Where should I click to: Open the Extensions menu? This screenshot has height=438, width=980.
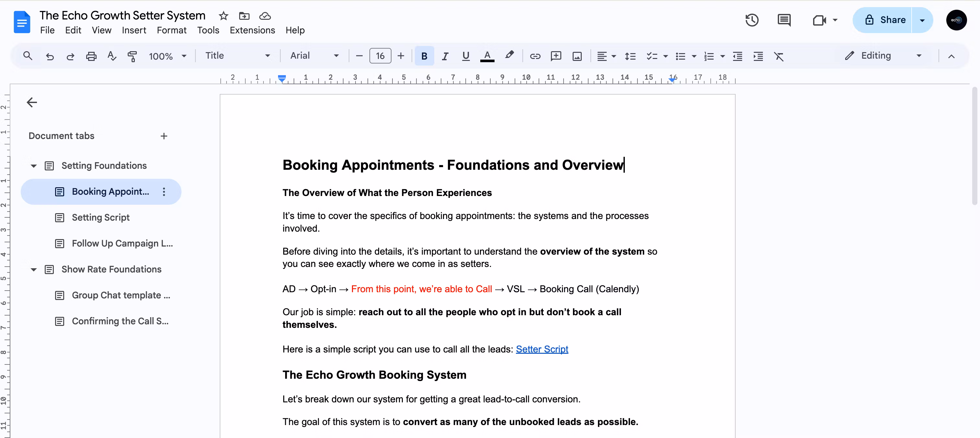click(x=252, y=30)
